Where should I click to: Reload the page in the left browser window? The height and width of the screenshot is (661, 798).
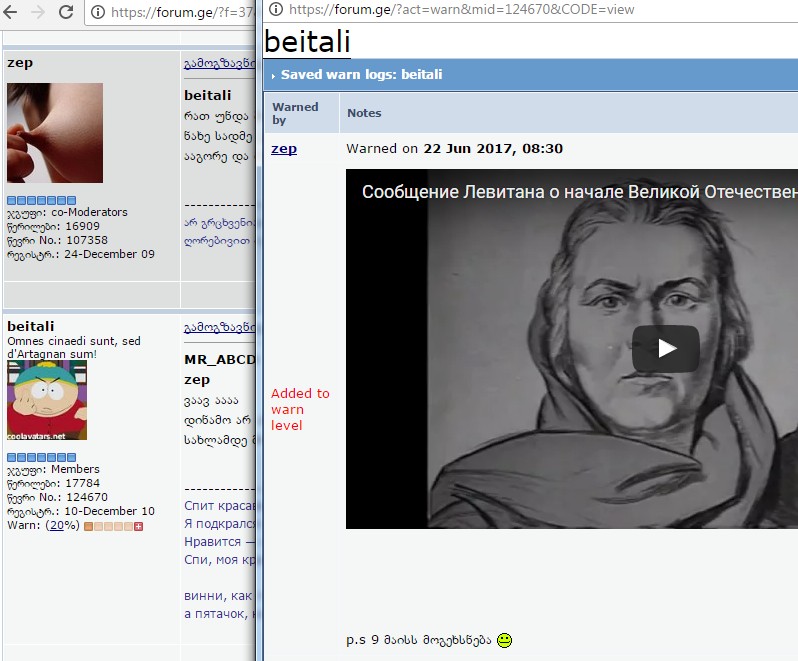[66, 12]
